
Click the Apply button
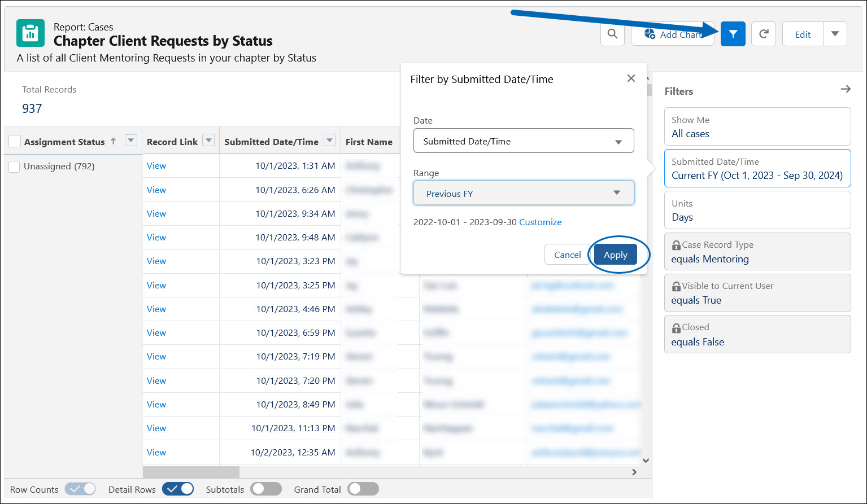coord(616,255)
